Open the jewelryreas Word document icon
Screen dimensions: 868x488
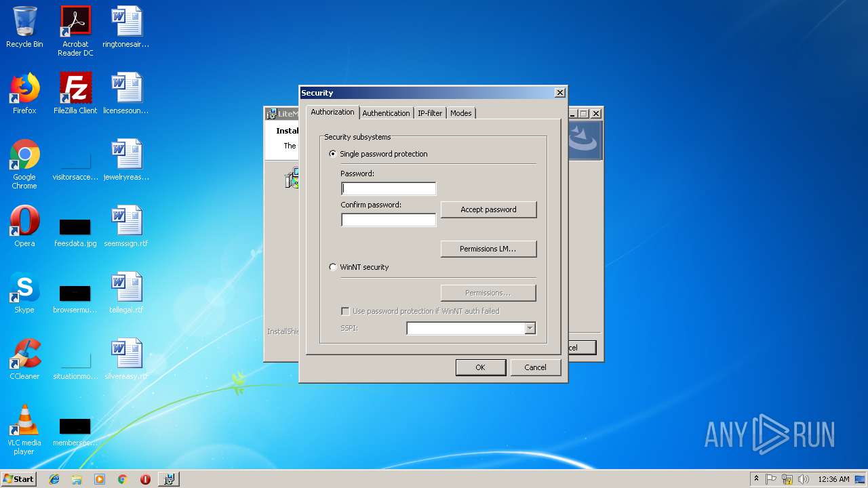coord(126,160)
